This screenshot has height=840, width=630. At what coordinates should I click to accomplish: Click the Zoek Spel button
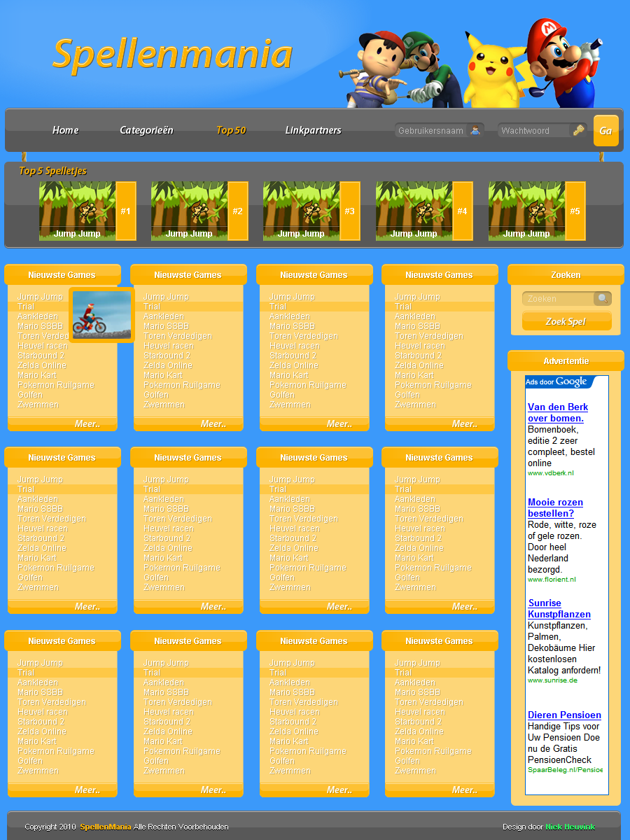(x=567, y=321)
